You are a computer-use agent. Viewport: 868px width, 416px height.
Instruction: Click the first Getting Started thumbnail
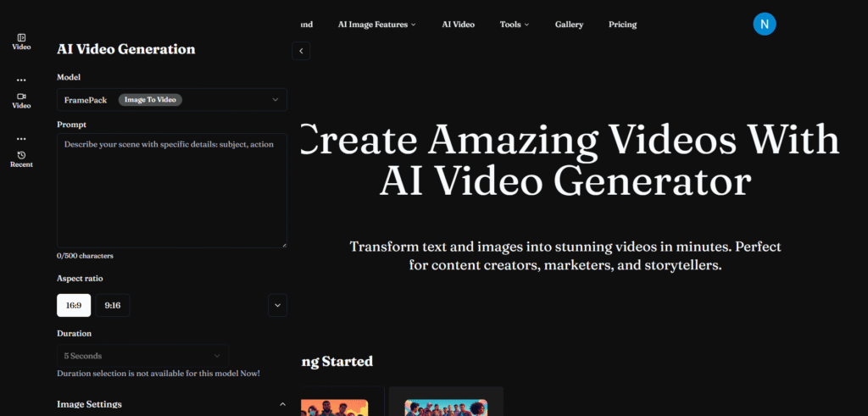point(334,408)
